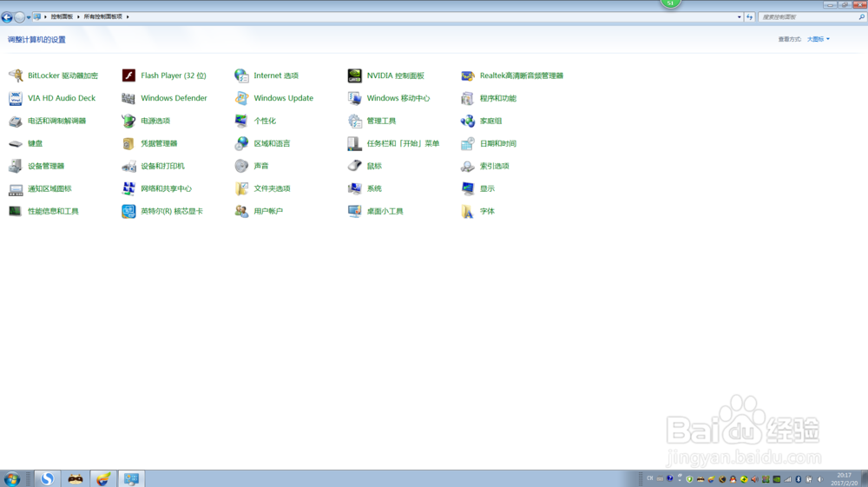Open the Windows Start menu orb
Viewport: 868px width, 487px height.
[x=11, y=478]
